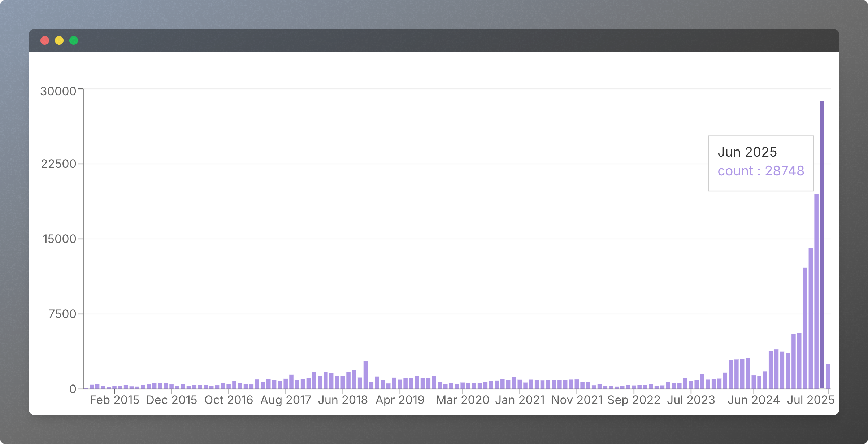Click the 'Aug 2017' x-axis label

pos(286,400)
